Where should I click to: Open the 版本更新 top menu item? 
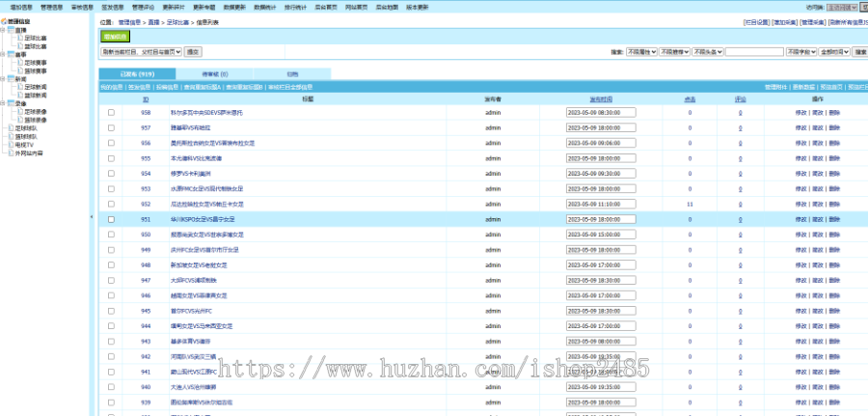pos(417,8)
